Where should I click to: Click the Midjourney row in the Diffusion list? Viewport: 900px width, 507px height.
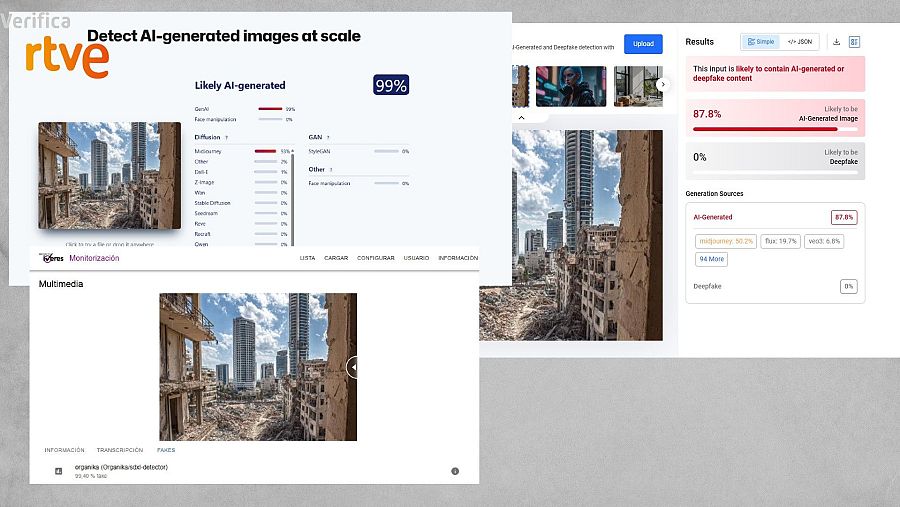pos(242,152)
